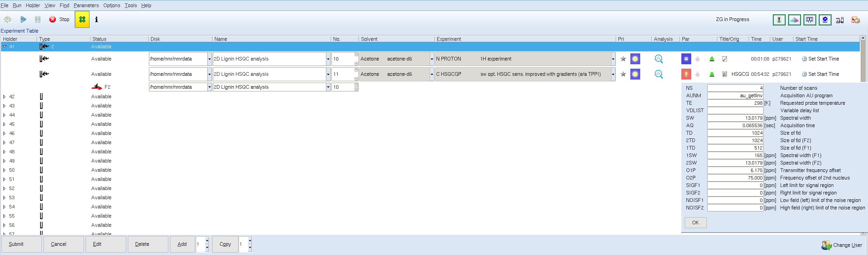Toggle the sun night/day icon for HSQCGP row

635,74
